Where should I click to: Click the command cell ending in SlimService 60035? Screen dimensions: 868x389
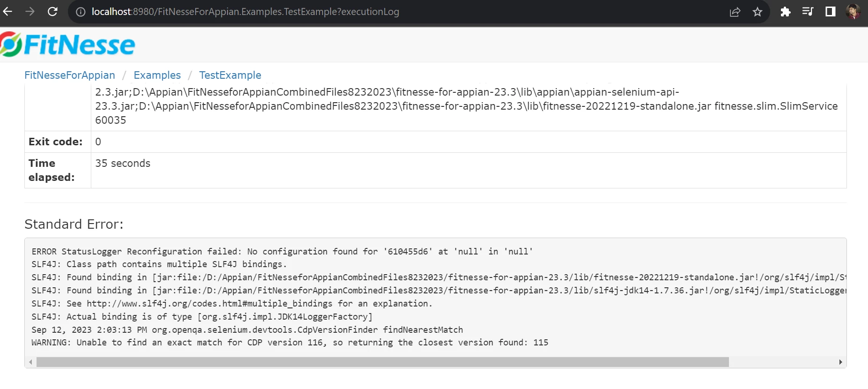point(469,106)
